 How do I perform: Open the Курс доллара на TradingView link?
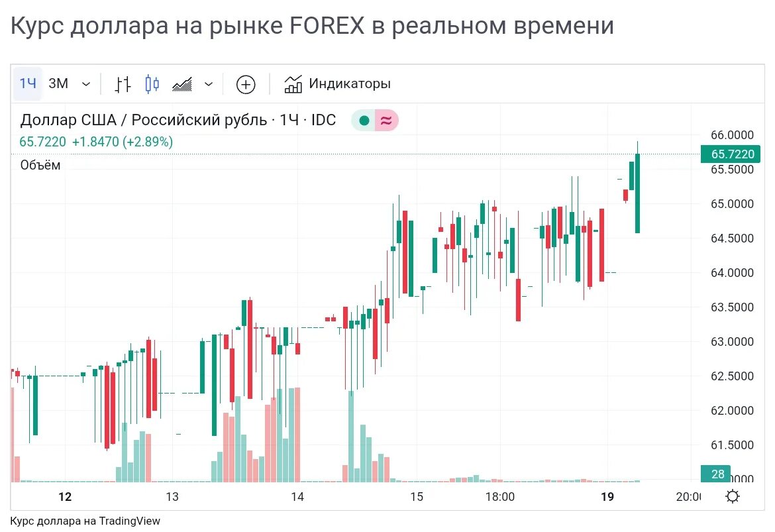(x=85, y=521)
